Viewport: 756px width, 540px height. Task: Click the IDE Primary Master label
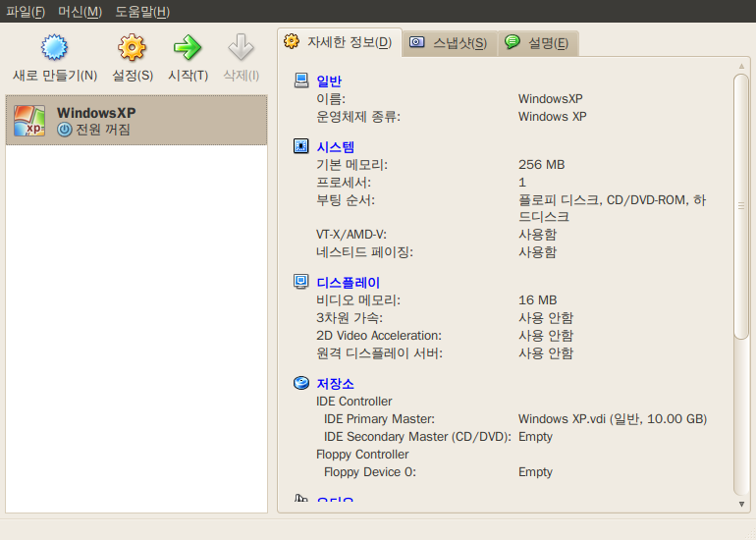click(379, 419)
